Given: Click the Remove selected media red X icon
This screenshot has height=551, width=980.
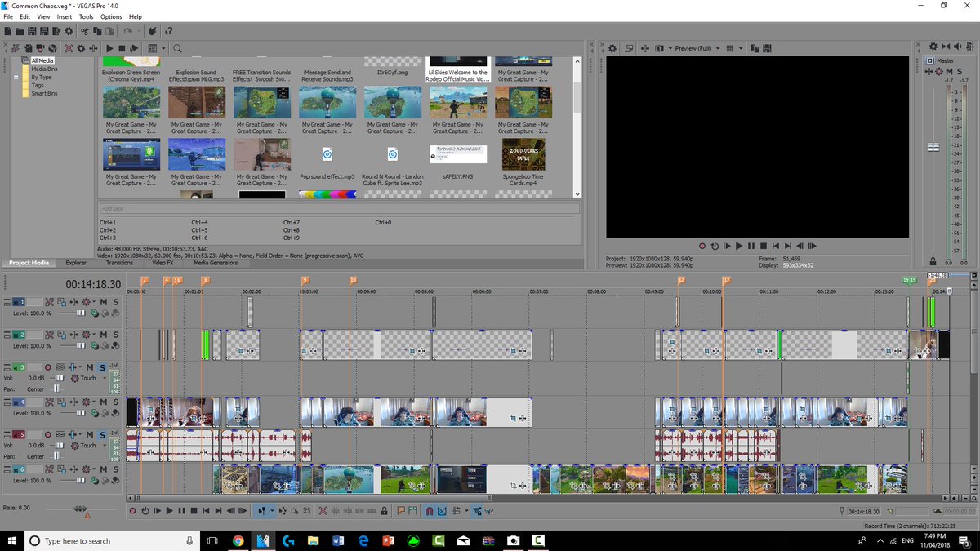Looking at the screenshot, I should [x=69, y=48].
